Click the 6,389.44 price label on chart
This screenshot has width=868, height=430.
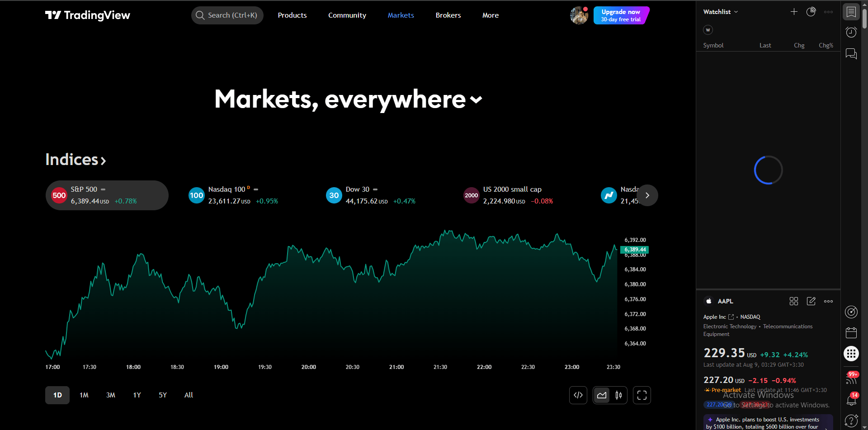635,250
